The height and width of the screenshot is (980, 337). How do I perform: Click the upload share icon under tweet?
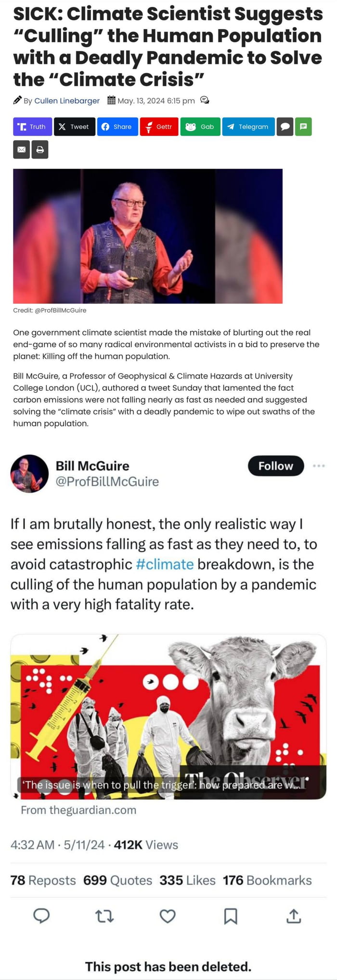(294, 916)
